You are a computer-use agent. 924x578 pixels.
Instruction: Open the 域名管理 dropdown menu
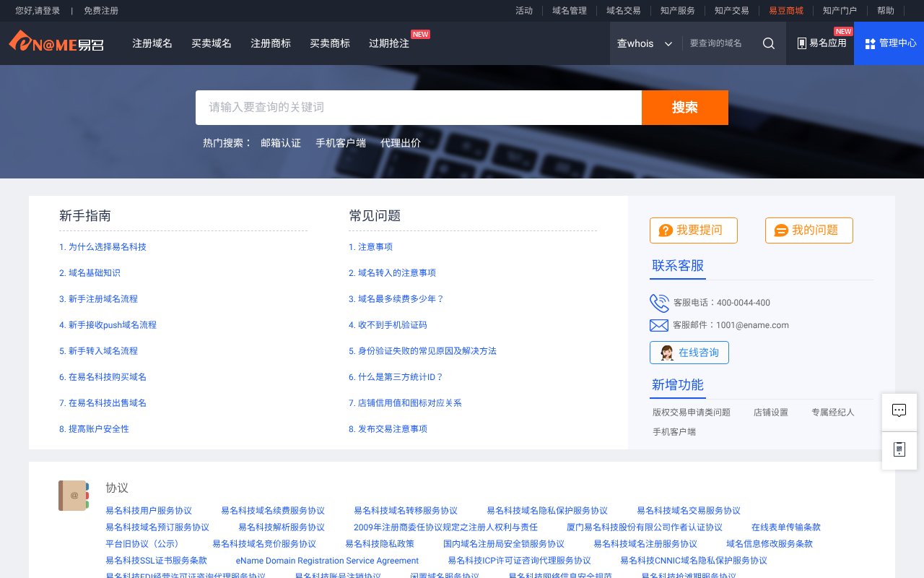570,10
